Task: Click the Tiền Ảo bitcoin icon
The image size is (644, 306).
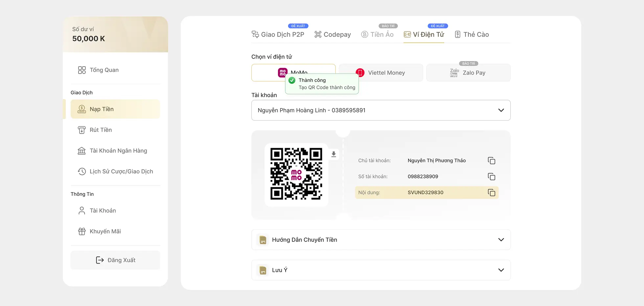Action: 365,34
